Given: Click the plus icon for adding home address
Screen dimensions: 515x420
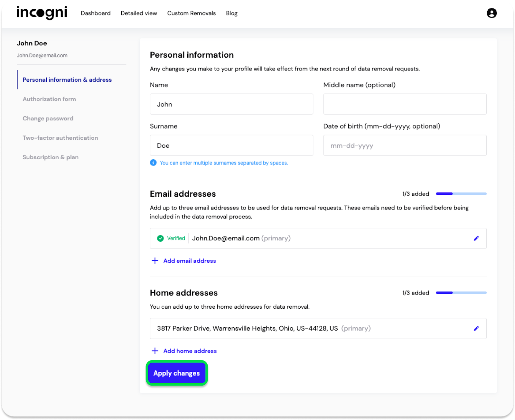Looking at the screenshot, I should coord(155,351).
